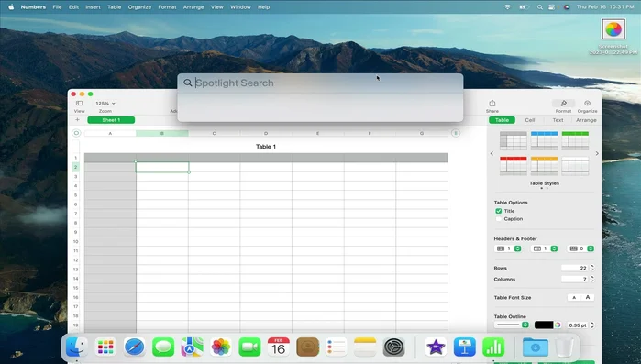Click the table column add handle
641x364 pixels.
455,133
